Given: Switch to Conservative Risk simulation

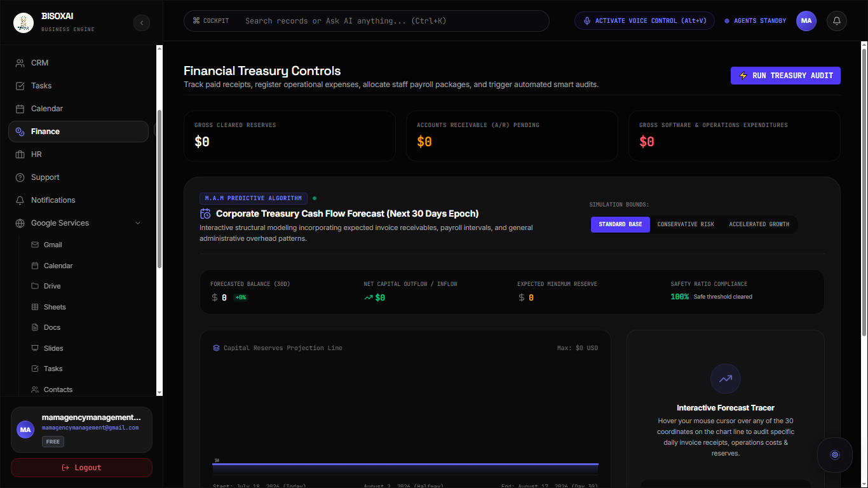Looking at the screenshot, I should [686, 224].
